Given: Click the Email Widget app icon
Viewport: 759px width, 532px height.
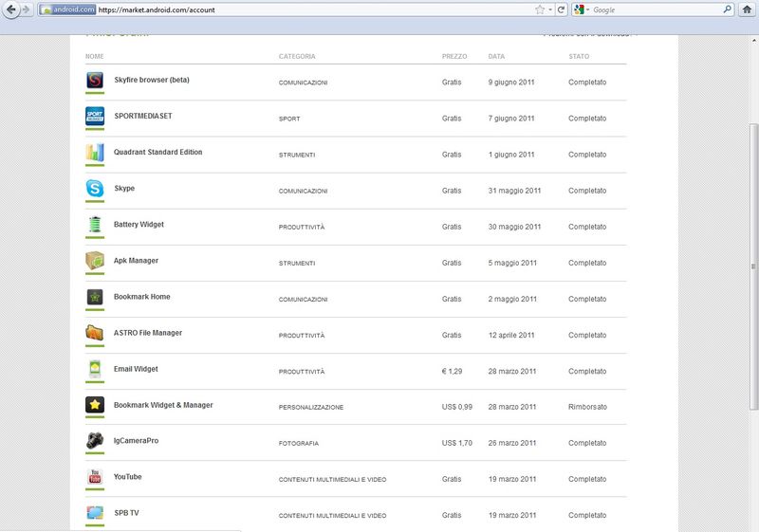Looking at the screenshot, I should pyautogui.click(x=95, y=369).
